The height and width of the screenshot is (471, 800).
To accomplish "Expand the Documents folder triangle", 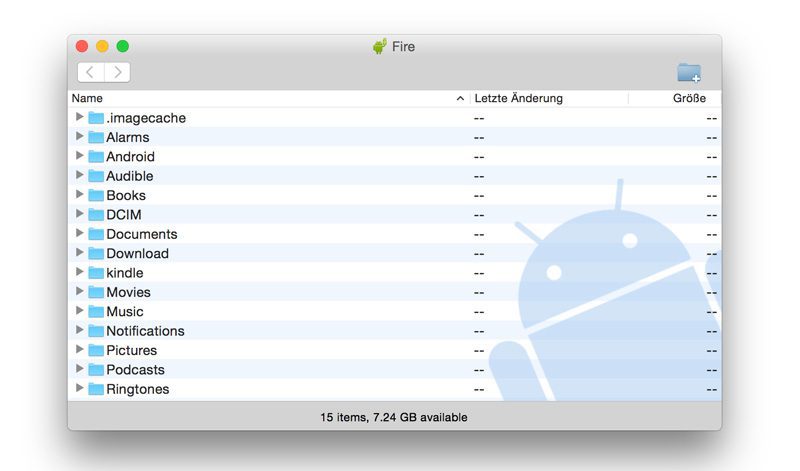I will pos(79,233).
